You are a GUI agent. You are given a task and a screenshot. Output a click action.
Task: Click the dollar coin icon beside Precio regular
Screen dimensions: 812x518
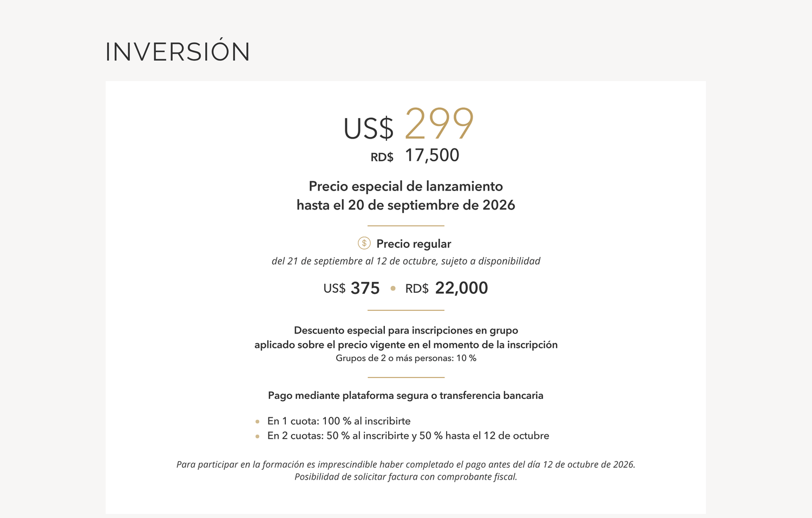(364, 243)
